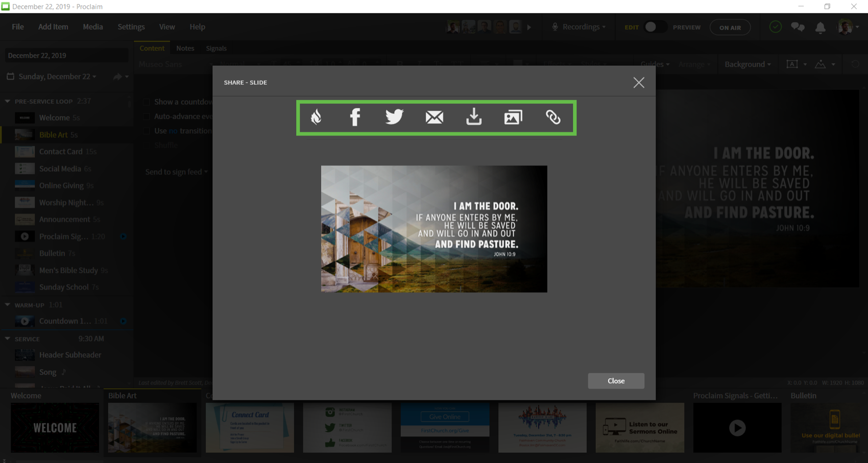Open the Help menu
This screenshot has width=868, height=463.
coord(197,27)
